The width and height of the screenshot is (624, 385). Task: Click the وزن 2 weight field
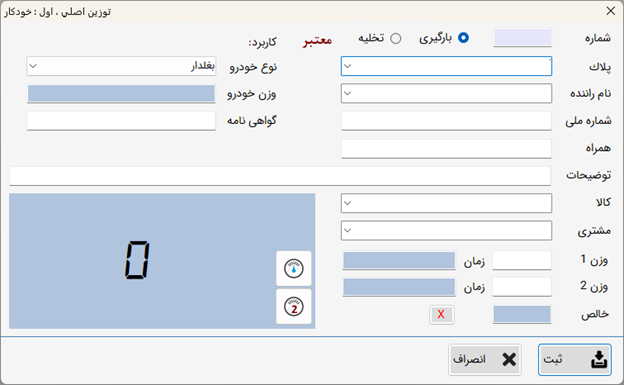point(522,287)
